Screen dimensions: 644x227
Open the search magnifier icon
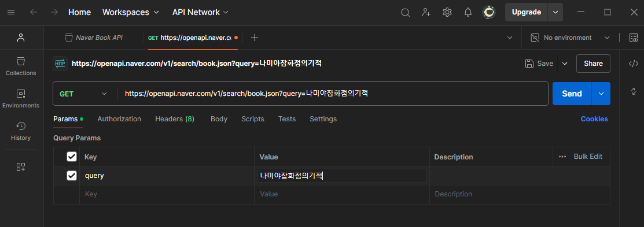point(406,12)
